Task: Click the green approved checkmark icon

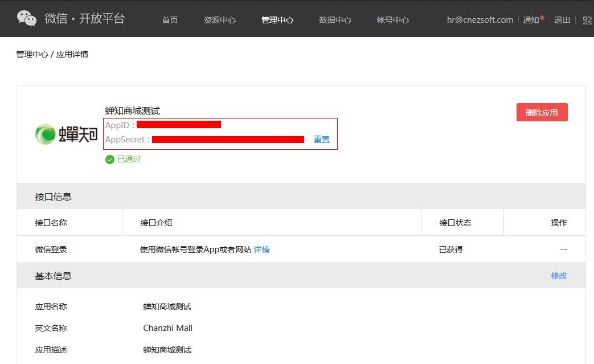Action: pyautogui.click(x=110, y=159)
